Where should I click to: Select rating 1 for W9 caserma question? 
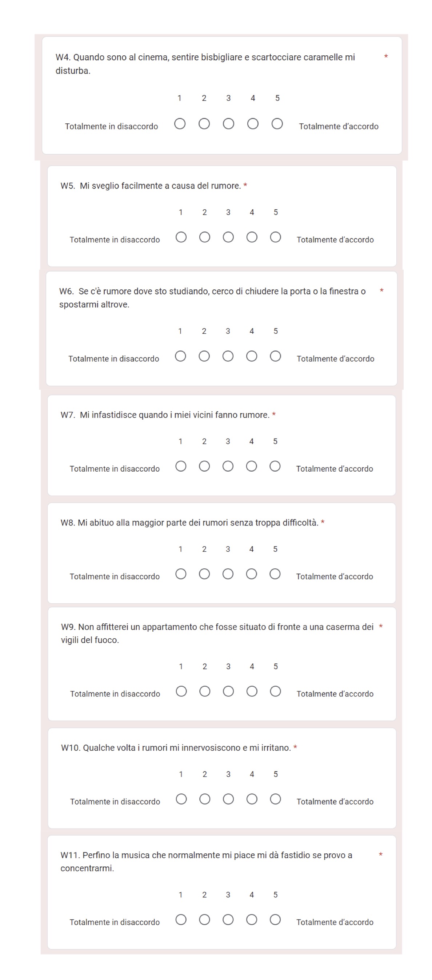[181, 691]
